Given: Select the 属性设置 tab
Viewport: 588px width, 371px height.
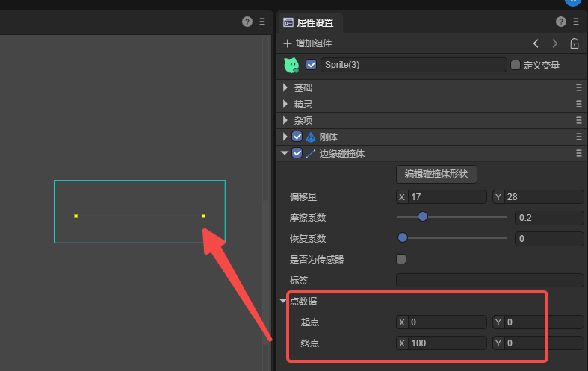Looking at the screenshot, I should [310, 22].
